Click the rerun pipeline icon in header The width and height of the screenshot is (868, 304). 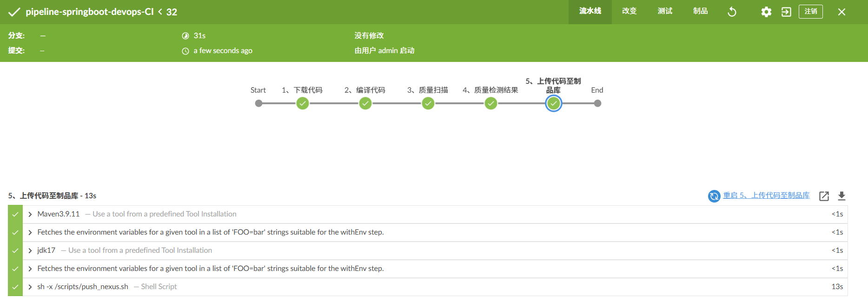point(732,12)
